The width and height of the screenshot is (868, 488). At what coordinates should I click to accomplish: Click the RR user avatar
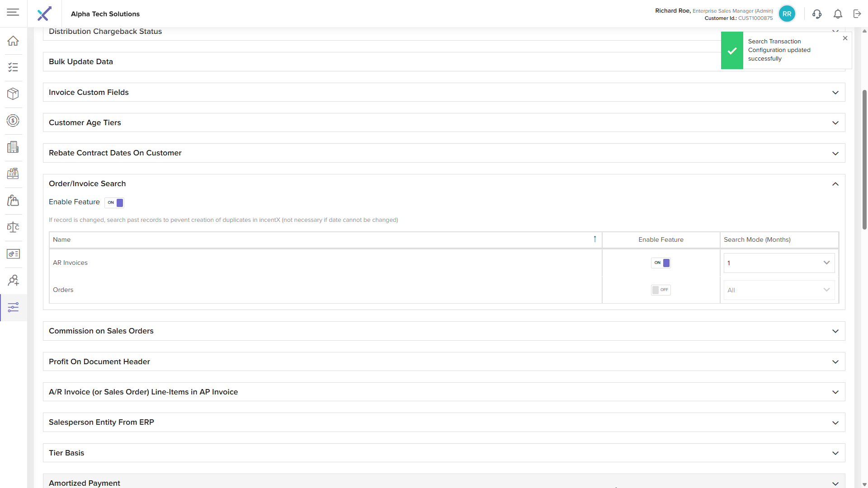(x=787, y=14)
